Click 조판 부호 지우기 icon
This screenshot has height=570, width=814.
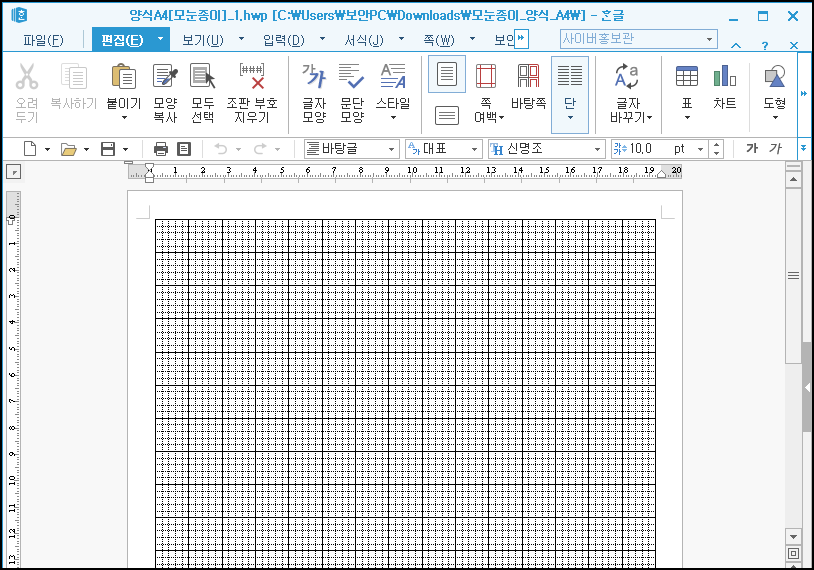252,76
